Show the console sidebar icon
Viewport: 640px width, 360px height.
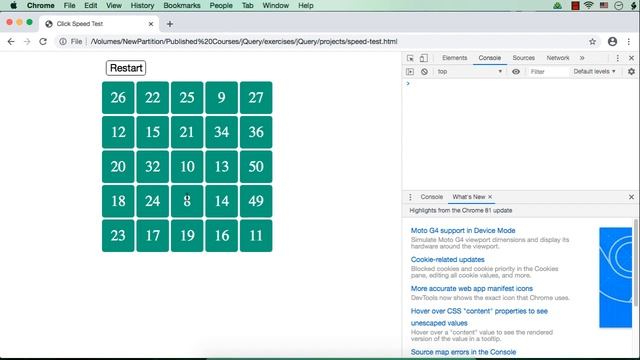(410, 71)
